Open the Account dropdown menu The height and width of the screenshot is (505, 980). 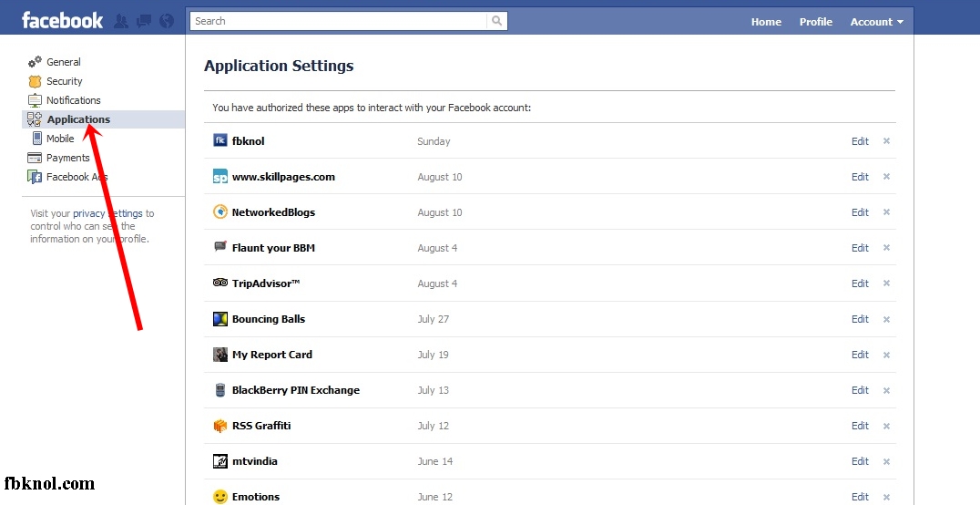[877, 22]
